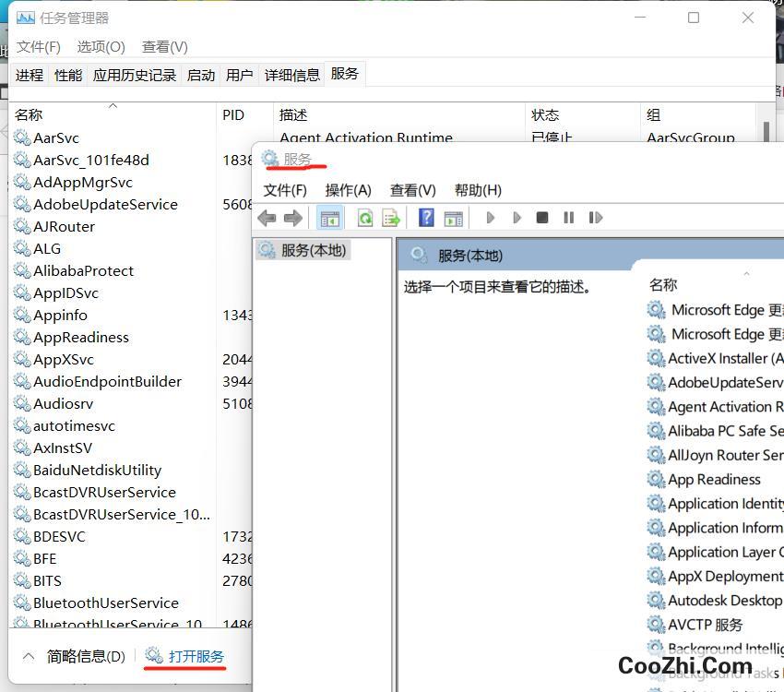Toggle the console tree pane icon
This screenshot has height=692, width=784.
(330, 218)
